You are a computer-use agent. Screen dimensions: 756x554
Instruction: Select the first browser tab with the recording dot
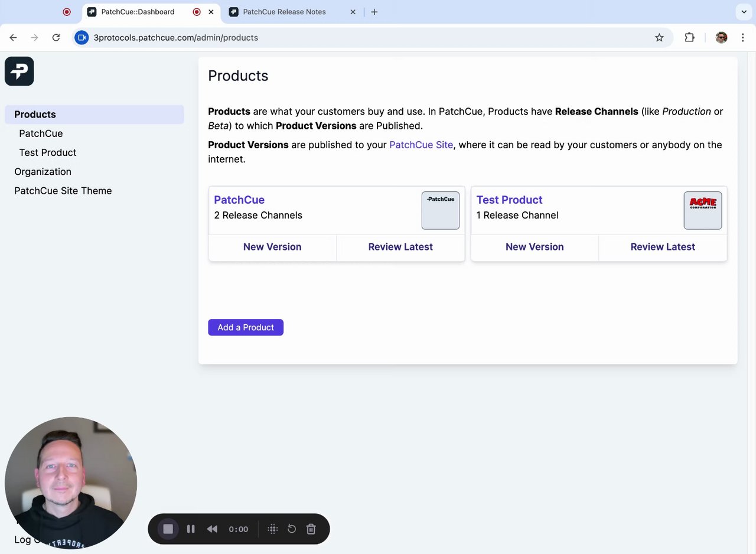pyautogui.click(x=67, y=12)
